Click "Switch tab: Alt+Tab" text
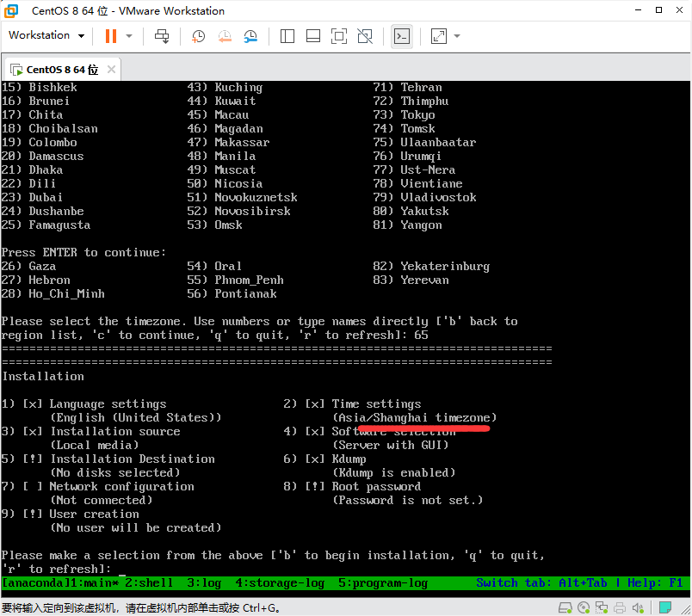 coord(541,583)
